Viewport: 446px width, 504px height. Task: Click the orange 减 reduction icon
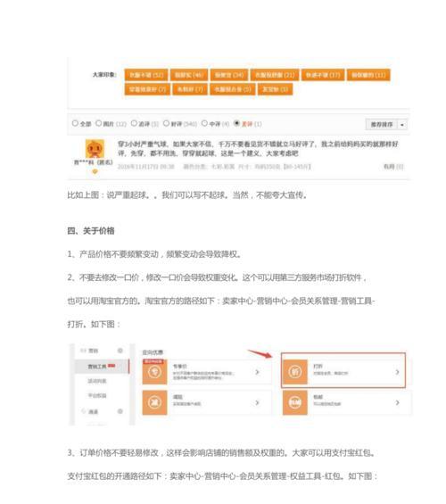(x=154, y=402)
